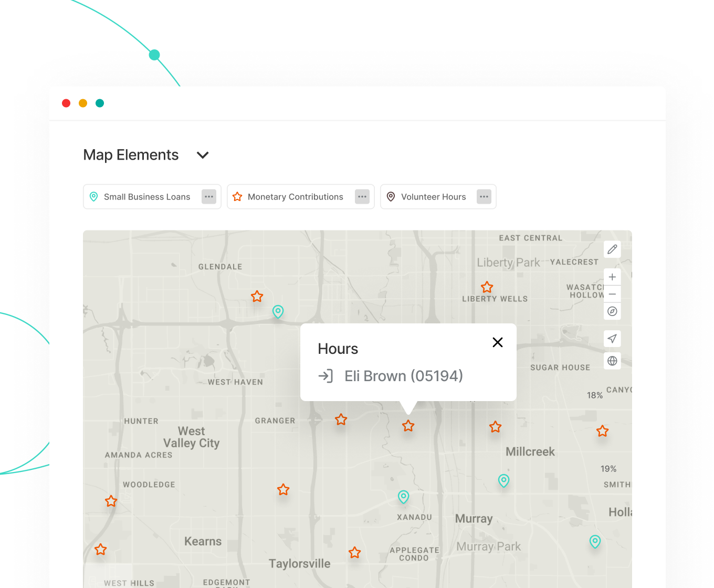Image resolution: width=714 pixels, height=588 pixels.
Task: Open Small Business Loans options menu
Action: point(209,197)
